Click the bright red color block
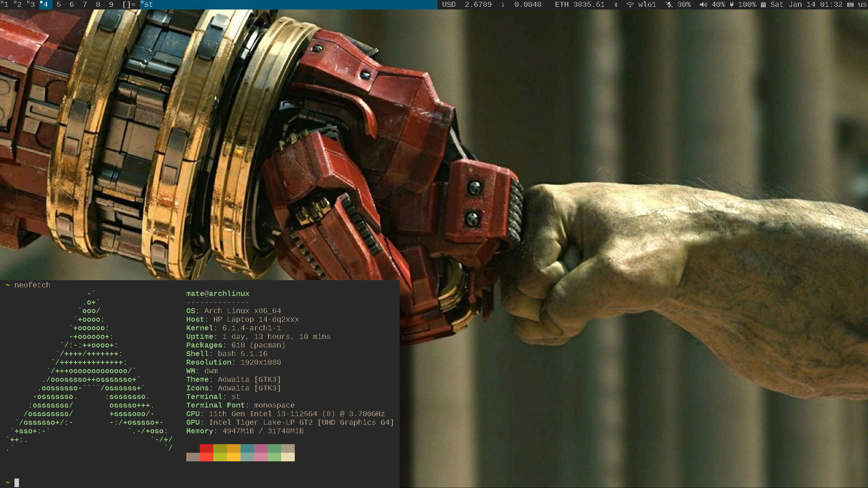This screenshot has height=488, width=868. 207,457
